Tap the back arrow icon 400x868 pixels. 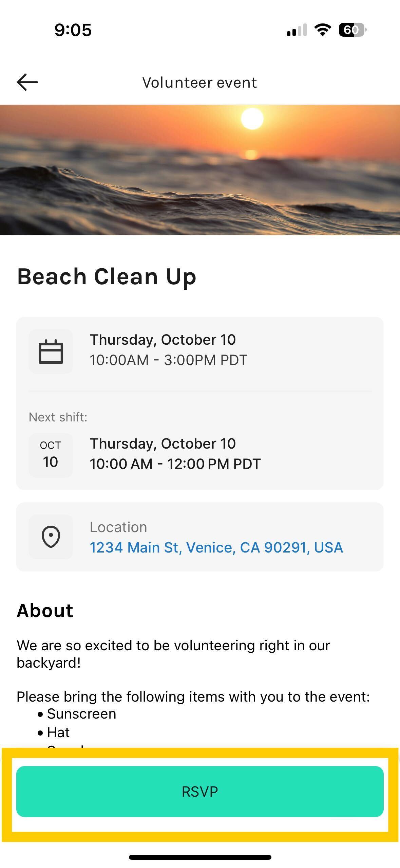click(x=27, y=82)
